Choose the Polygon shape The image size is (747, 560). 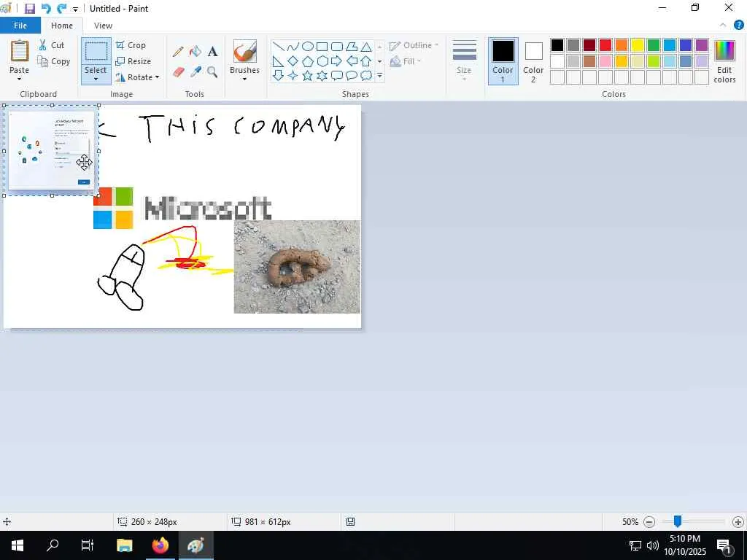(352, 47)
